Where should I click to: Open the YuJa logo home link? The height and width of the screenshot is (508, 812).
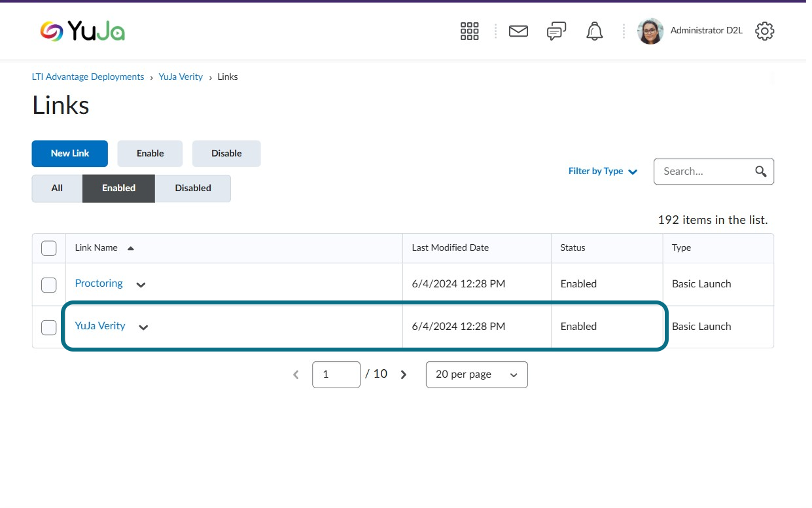point(82,31)
